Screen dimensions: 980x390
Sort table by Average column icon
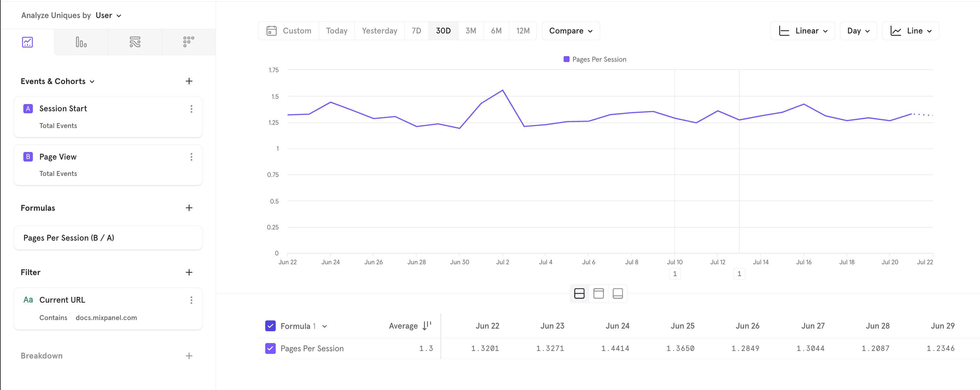(x=427, y=326)
